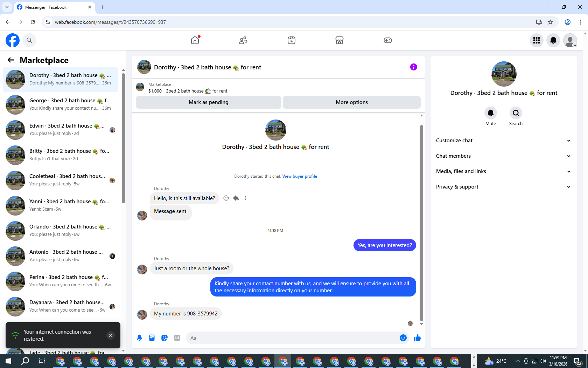This screenshot has height=368, width=588.
Task: Open the Chrome three-dot menu
Action: [580, 22]
